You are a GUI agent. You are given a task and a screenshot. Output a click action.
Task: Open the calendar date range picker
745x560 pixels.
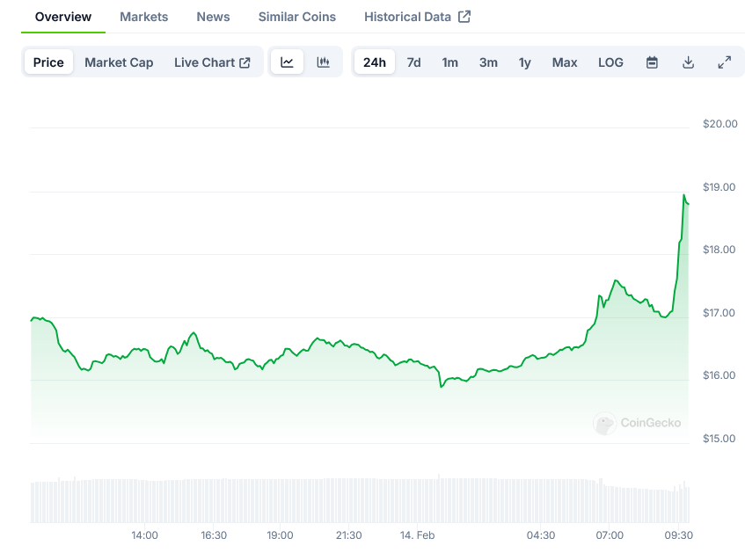point(652,62)
